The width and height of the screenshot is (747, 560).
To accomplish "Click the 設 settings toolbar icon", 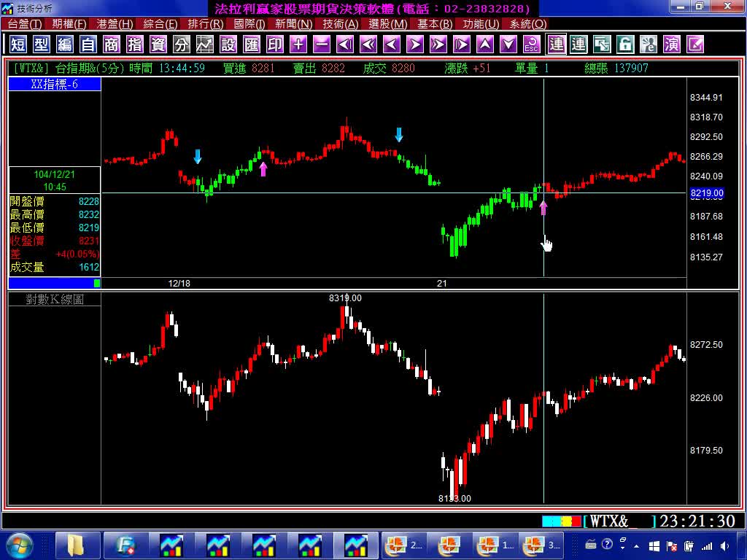I will coord(228,44).
